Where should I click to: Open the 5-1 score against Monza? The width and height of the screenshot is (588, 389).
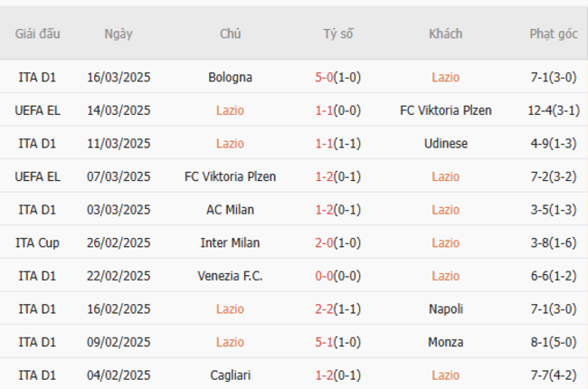pyautogui.click(x=338, y=342)
